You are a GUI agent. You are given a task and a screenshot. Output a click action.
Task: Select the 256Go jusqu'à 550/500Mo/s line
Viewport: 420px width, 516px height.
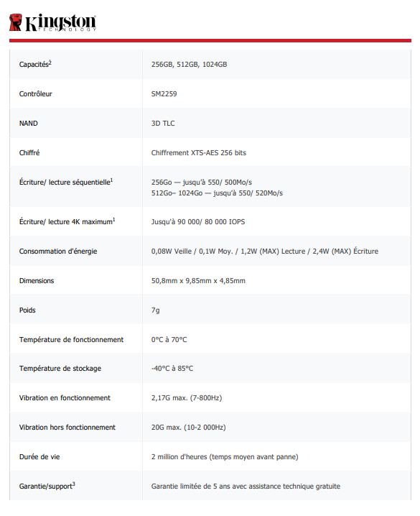coord(202,183)
